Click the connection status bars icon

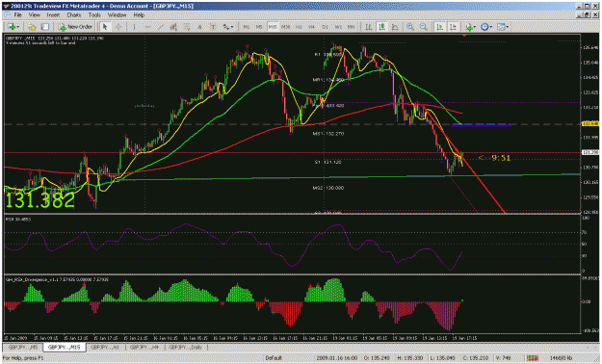pos(532,358)
